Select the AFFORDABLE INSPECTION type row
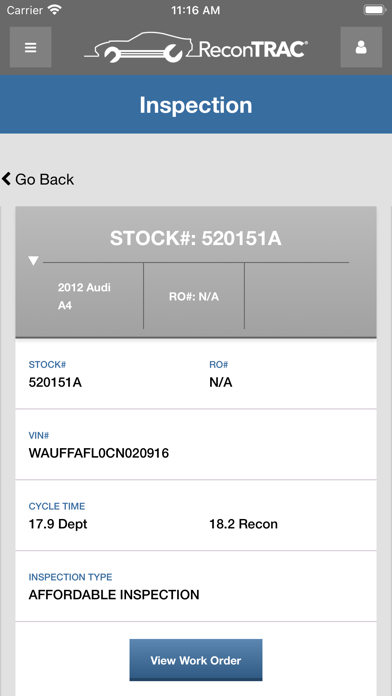The width and height of the screenshot is (392, 696). click(x=196, y=586)
